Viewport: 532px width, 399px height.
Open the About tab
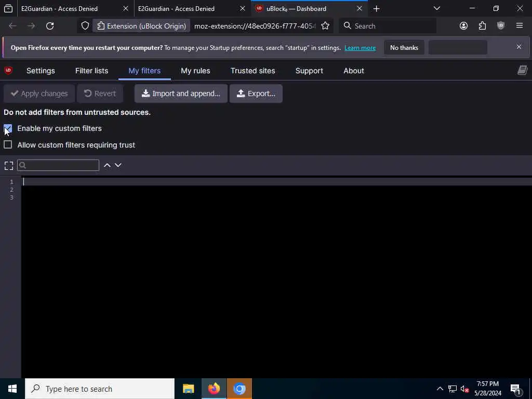(x=353, y=71)
